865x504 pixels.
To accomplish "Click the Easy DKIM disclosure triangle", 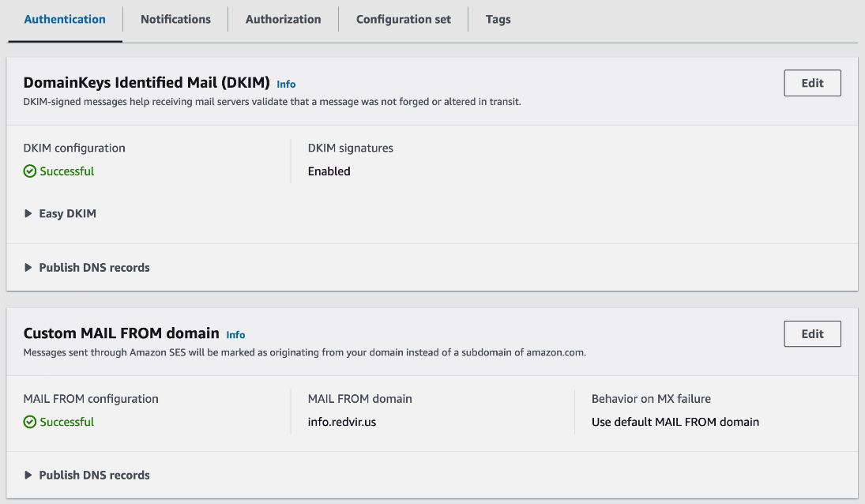I will [x=28, y=213].
